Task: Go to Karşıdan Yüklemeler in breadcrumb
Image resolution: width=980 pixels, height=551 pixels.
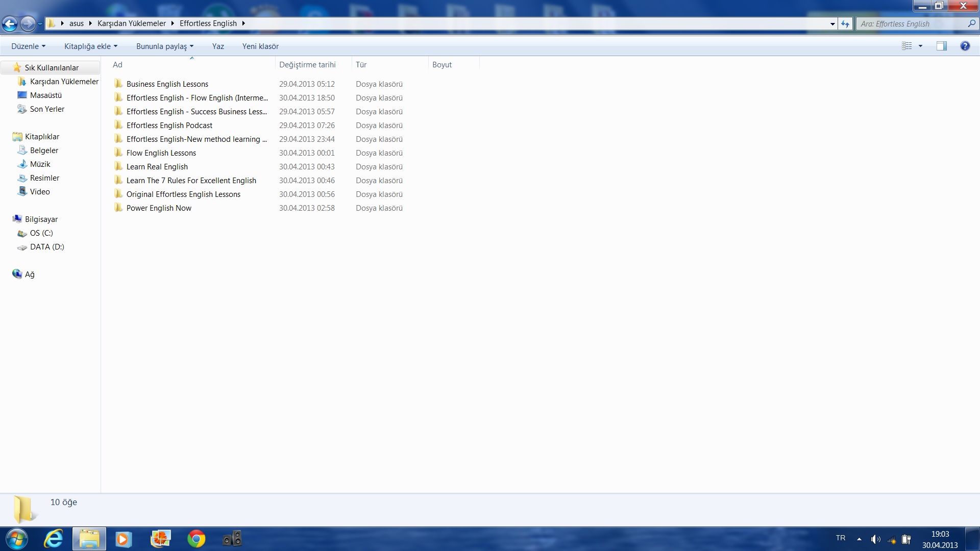Action: point(132,23)
